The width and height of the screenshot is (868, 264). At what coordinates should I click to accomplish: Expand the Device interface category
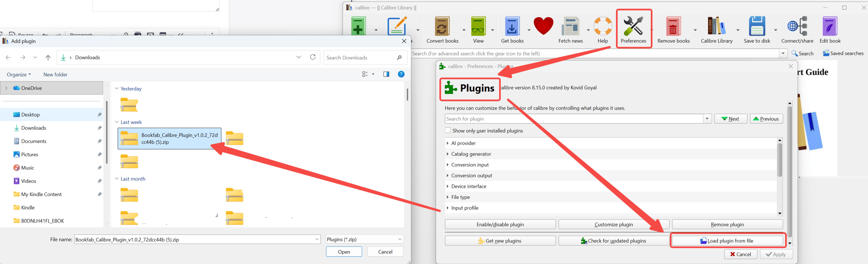[x=448, y=186]
